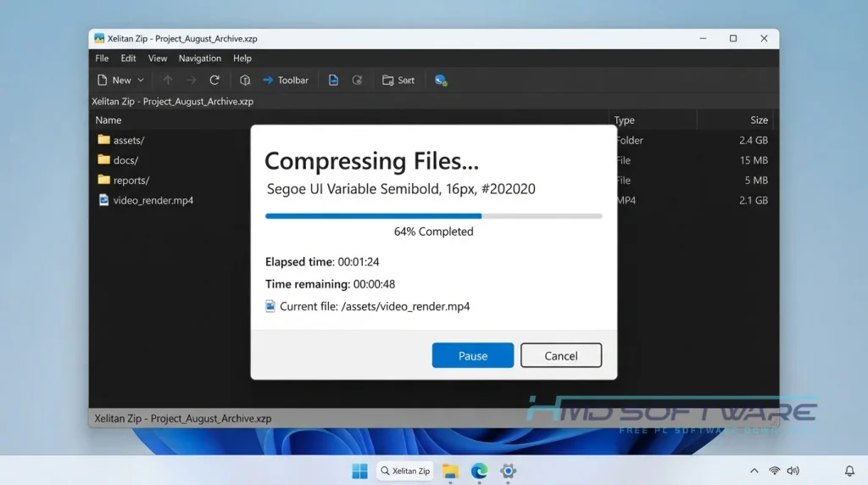Open Settings gear from taskbar

[509, 471]
